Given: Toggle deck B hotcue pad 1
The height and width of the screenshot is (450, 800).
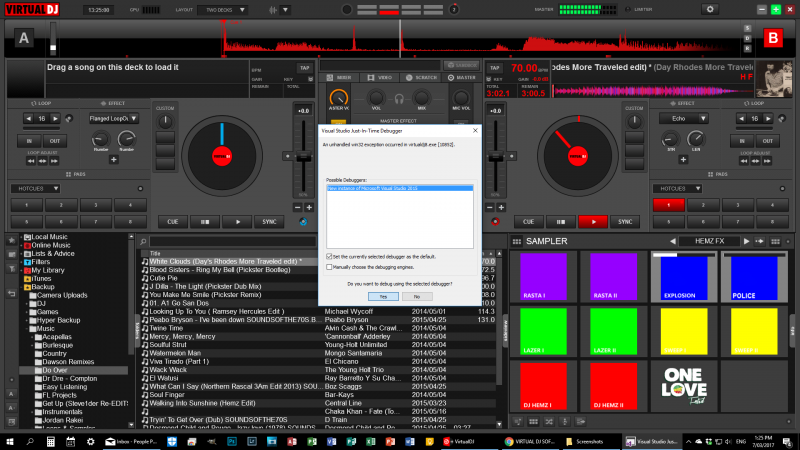Looking at the screenshot, I should [x=668, y=205].
